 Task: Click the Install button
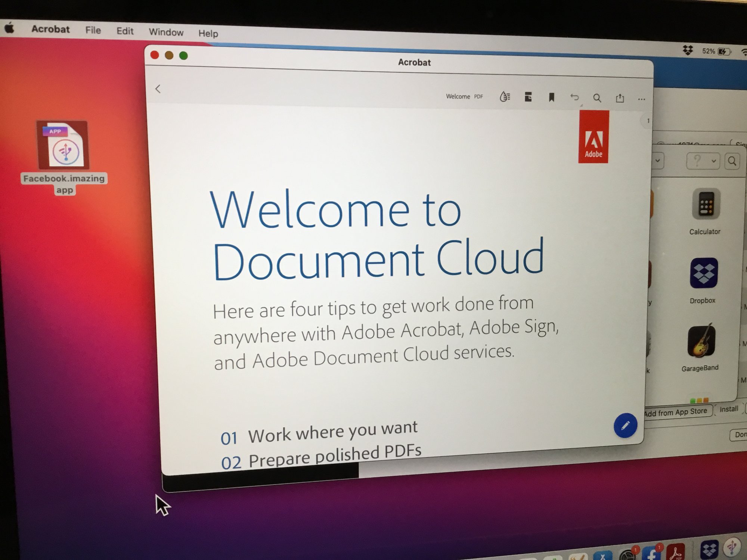728,409
